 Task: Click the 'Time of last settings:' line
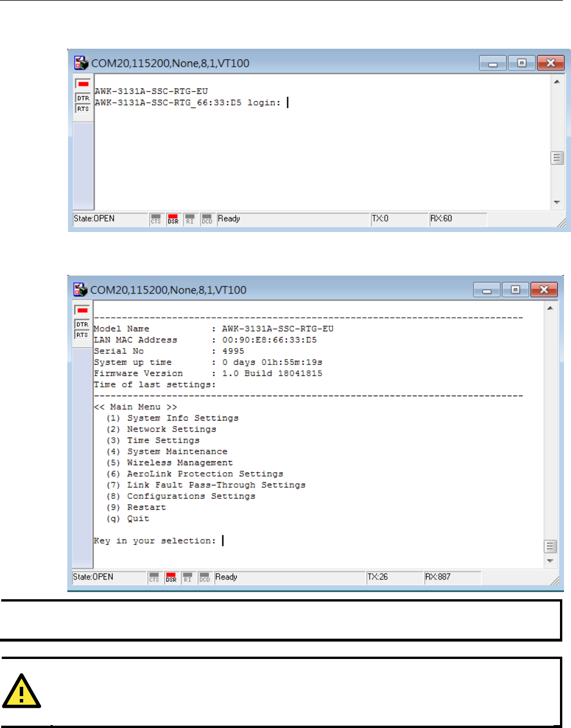[155, 385]
